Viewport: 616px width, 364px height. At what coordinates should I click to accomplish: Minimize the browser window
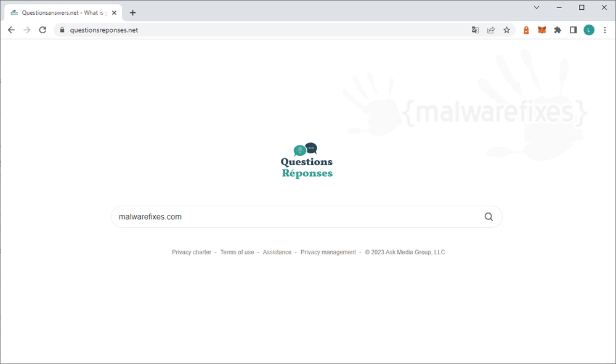click(559, 7)
